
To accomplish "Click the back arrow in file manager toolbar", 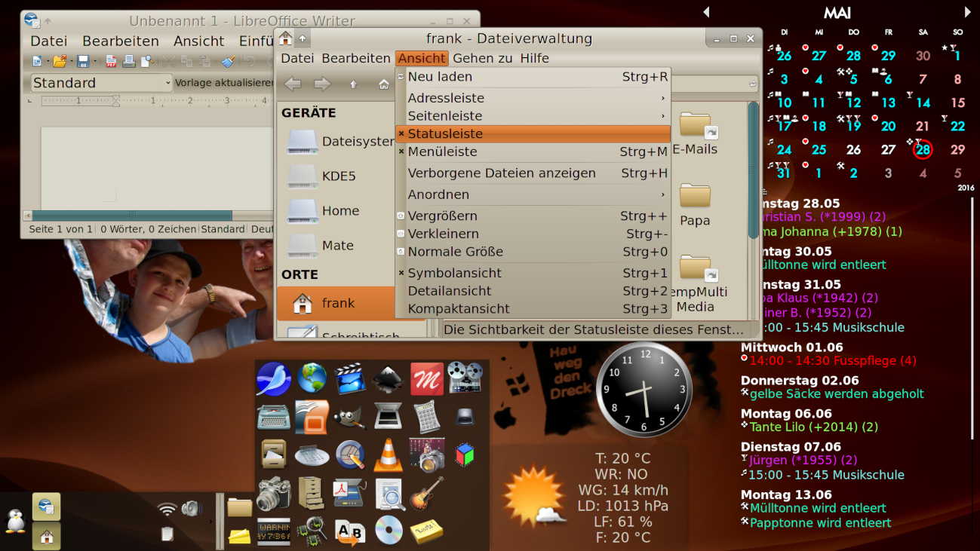I will (x=293, y=84).
